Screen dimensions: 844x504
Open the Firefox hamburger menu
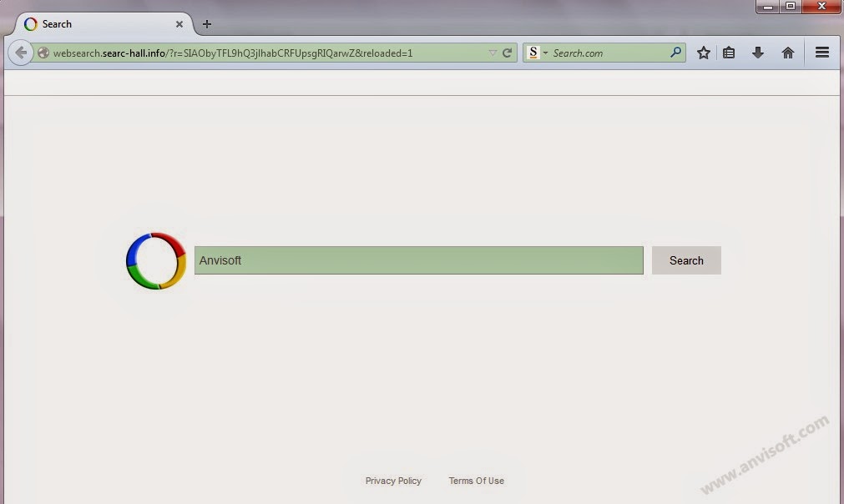coord(822,53)
